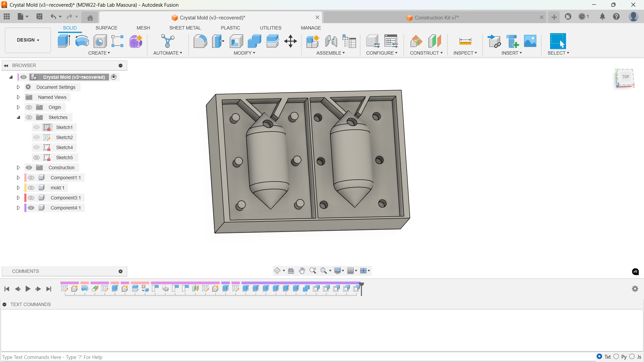Activate the Move/Copy tool icon

click(x=290, y=41)
